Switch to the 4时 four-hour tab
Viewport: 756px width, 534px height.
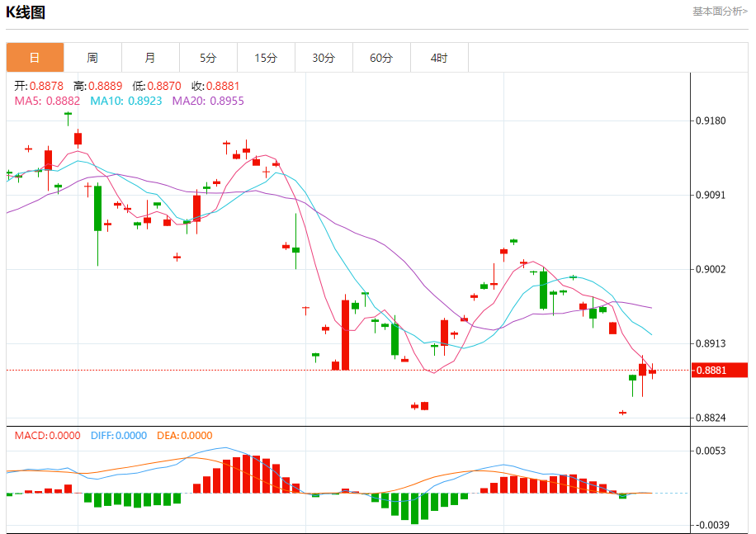439,58
